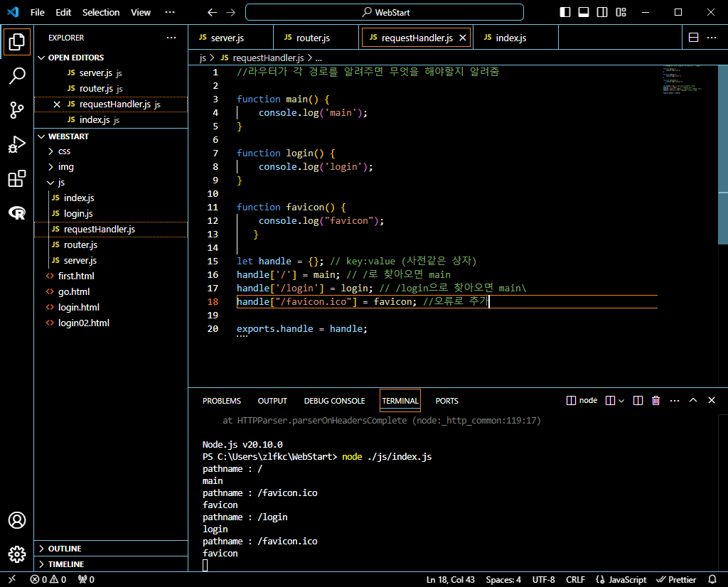This screenshot has width=728, height=587.
Task: Open the Extensions view
Action: pos(17,178)
